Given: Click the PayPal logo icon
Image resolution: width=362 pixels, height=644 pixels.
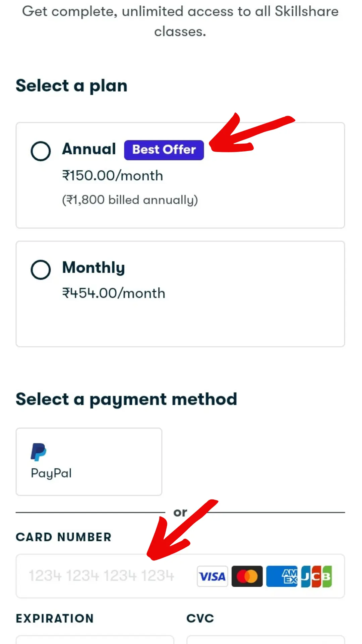Looking at the screenshot, I should coord(39,452).
